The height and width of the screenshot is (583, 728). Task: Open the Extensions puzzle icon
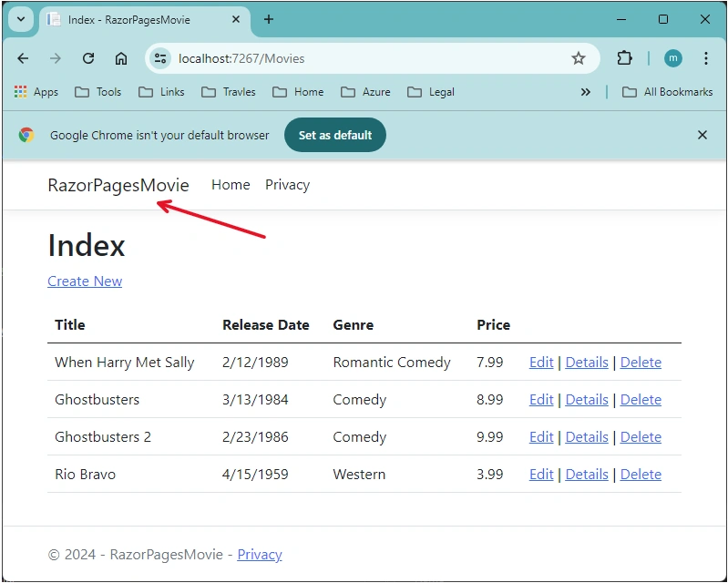pyautogui.click(x=624, y=58)
